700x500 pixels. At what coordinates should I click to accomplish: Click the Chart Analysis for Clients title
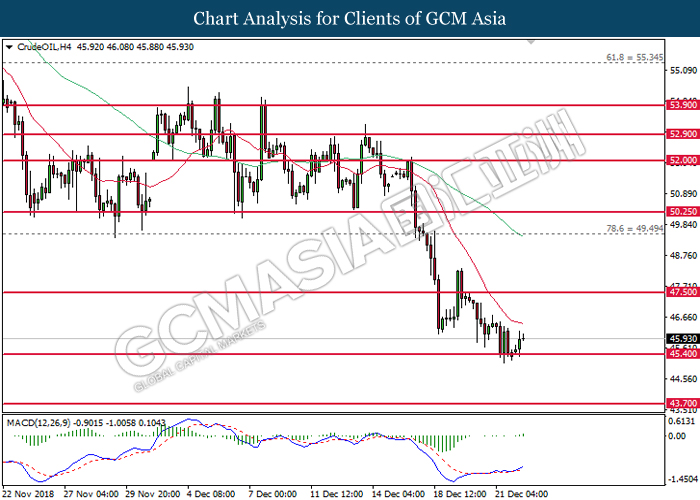tap(350, 18)
